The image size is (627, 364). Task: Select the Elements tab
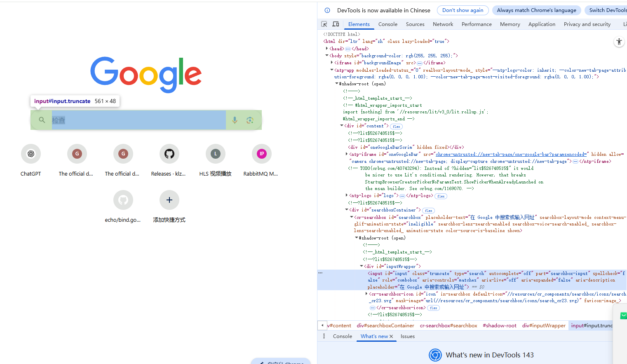(x=359, y=24)
